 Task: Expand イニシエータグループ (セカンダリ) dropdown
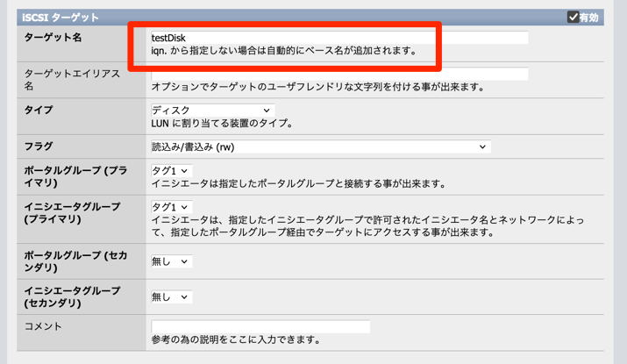tap(171, 297)
